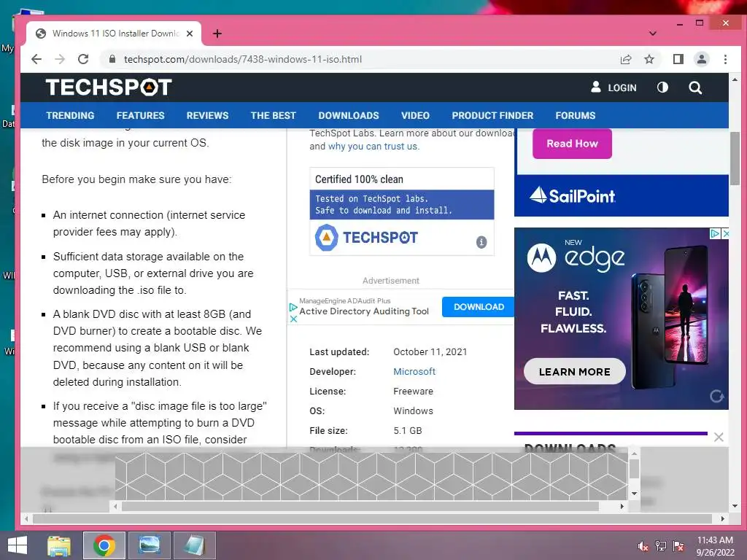Open the DOWNLOADS menu
The height and width of the screenshot is (560, 747).
[x=348, y=115]
